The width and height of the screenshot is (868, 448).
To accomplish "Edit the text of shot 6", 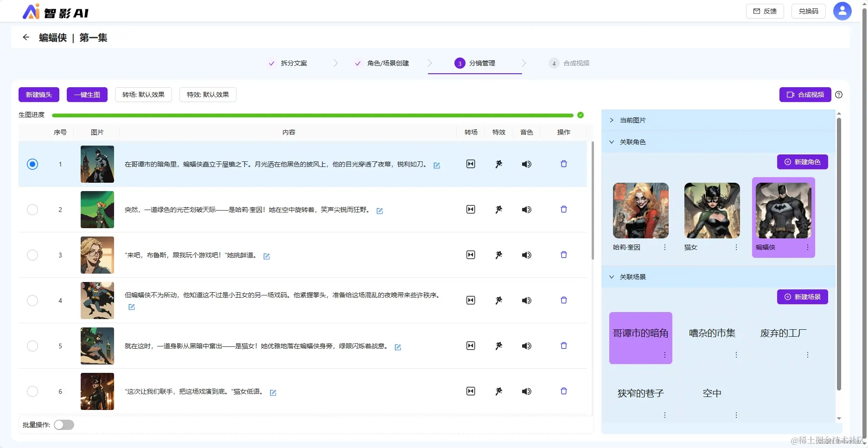I will coord(273,392).
